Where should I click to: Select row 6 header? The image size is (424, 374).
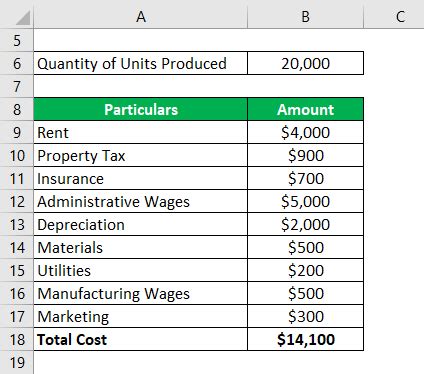[x=17, y=63]
